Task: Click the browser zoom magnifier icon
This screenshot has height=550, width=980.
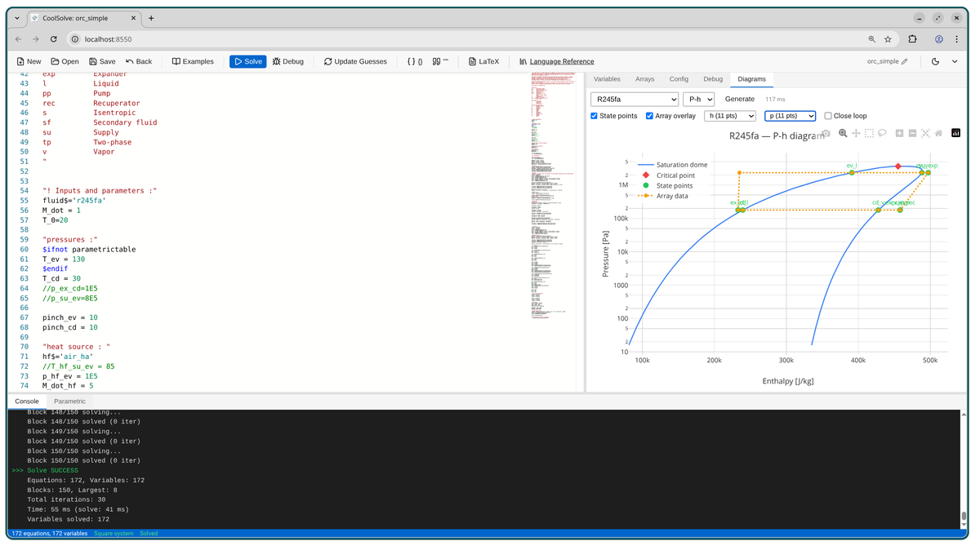Action: tap(871, 39)
